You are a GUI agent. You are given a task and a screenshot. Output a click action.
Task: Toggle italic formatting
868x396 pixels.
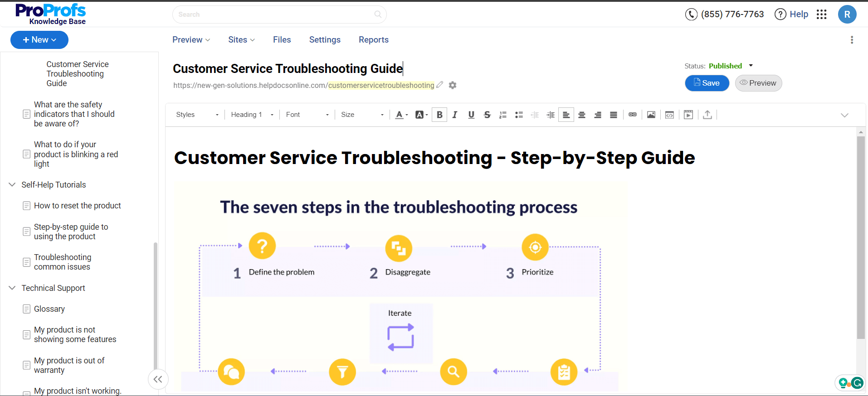pyautogui.click(x=455, y=115)
